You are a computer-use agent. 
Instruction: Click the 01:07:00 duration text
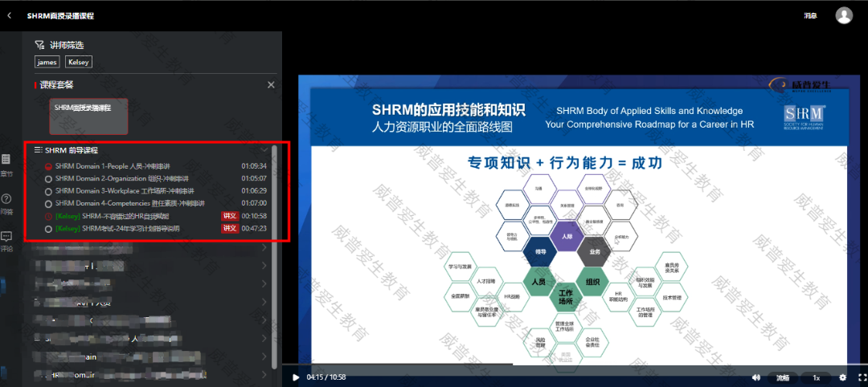point(254,203)
